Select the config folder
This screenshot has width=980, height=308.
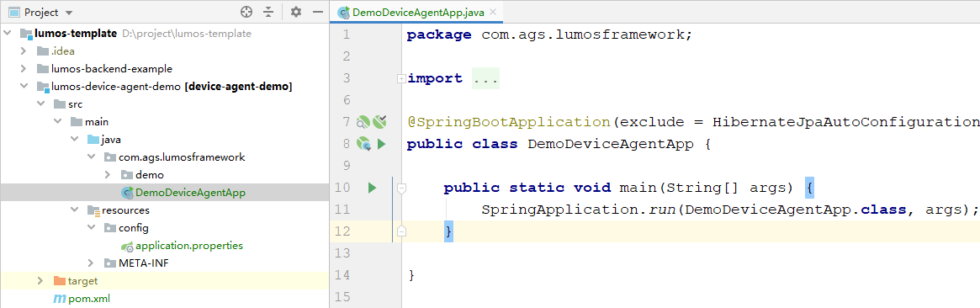click(134, 228)
